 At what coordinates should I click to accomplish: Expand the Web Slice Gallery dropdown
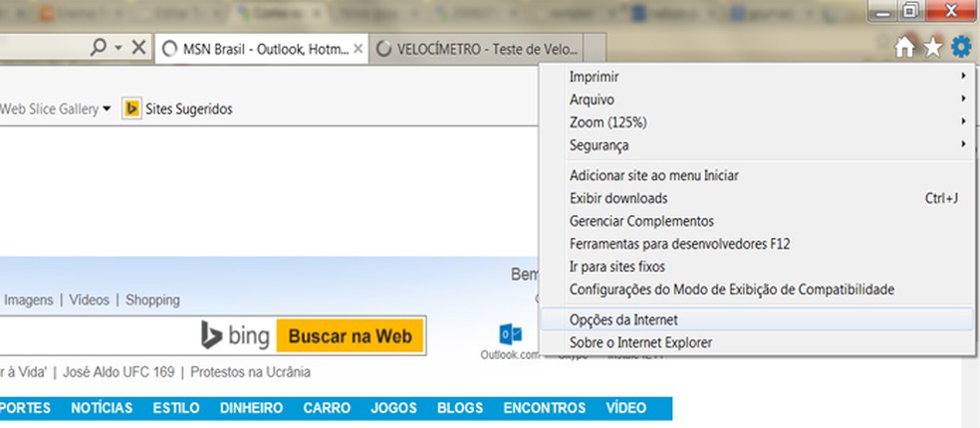point(107,108)
